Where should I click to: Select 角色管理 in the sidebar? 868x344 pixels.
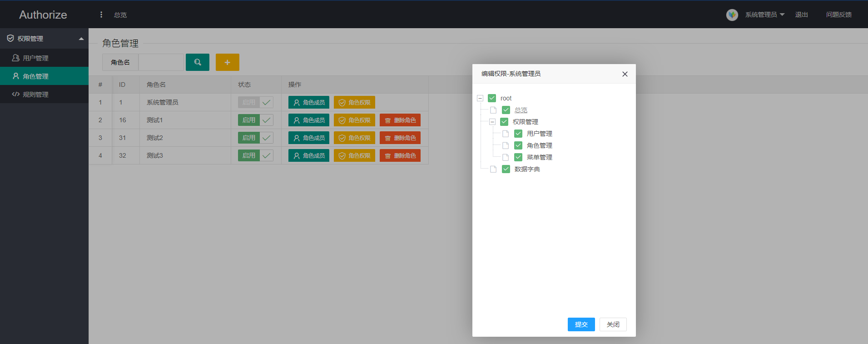[x=44, y=76]
